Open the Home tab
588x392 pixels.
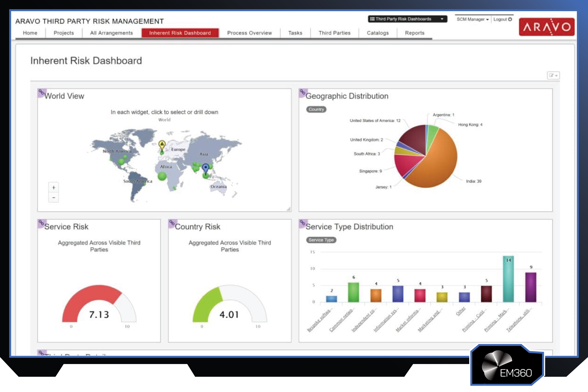pyautogui.click(x=30, y=33)
